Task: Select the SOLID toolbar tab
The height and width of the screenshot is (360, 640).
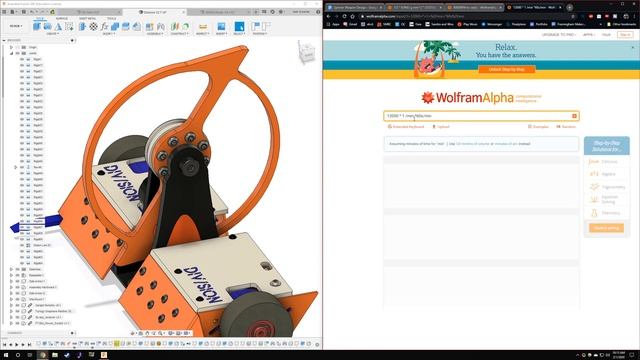Action: (40, 18)
